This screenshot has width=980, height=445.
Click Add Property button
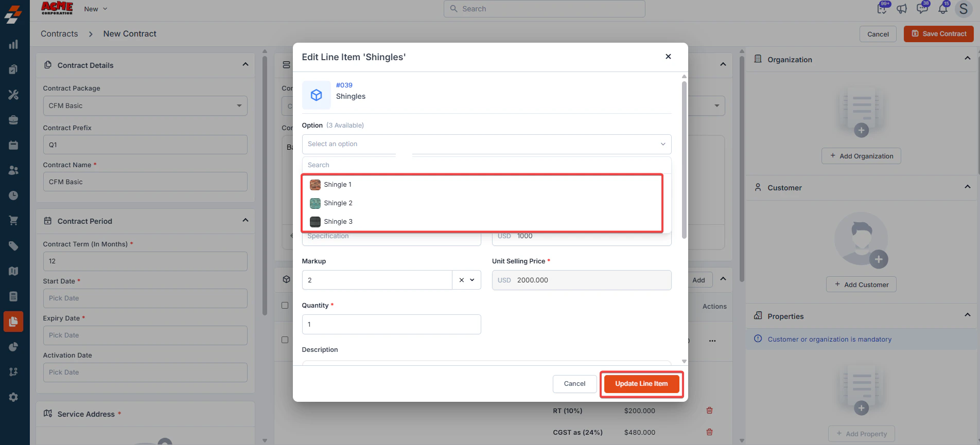(862, 434)
